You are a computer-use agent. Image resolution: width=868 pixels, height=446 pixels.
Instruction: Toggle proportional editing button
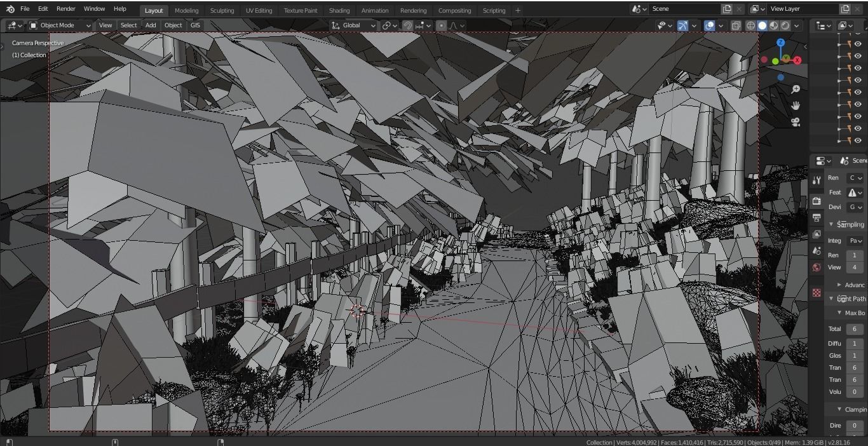(442, 25)
